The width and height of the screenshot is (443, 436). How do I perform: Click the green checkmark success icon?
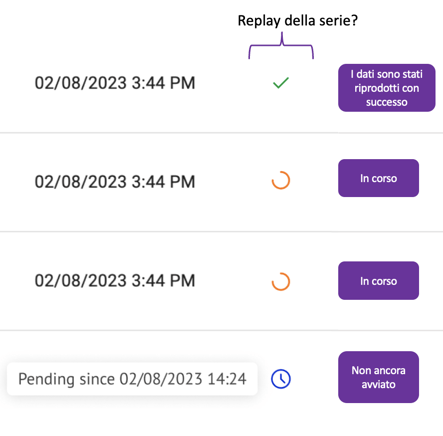point(281,83)
